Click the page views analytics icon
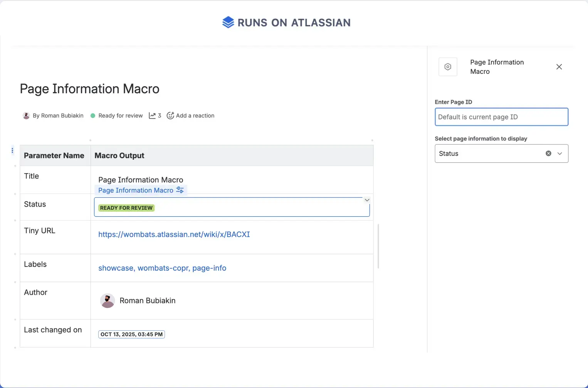This screenshot has height=388, width=588. (x=152, y=115)
